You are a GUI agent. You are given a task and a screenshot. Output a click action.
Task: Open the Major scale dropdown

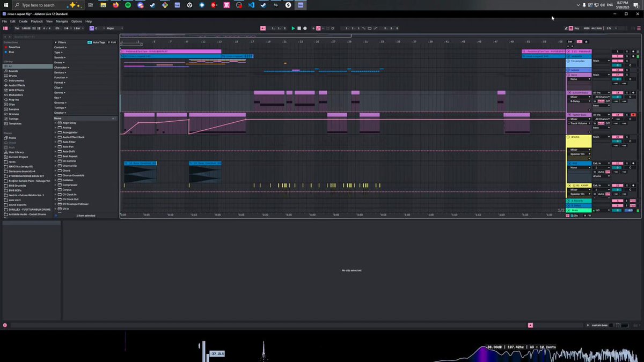(x=115, y=28)
